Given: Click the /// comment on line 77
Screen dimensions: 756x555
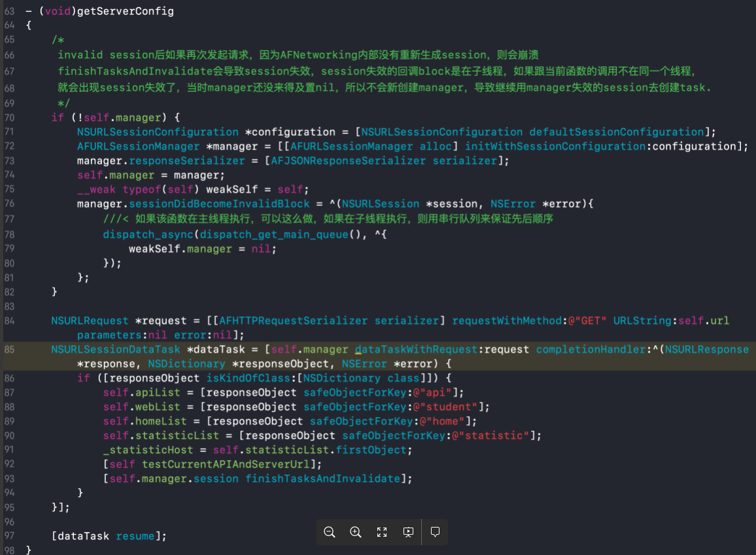Looking at the screenshot, I should point(328,219).
